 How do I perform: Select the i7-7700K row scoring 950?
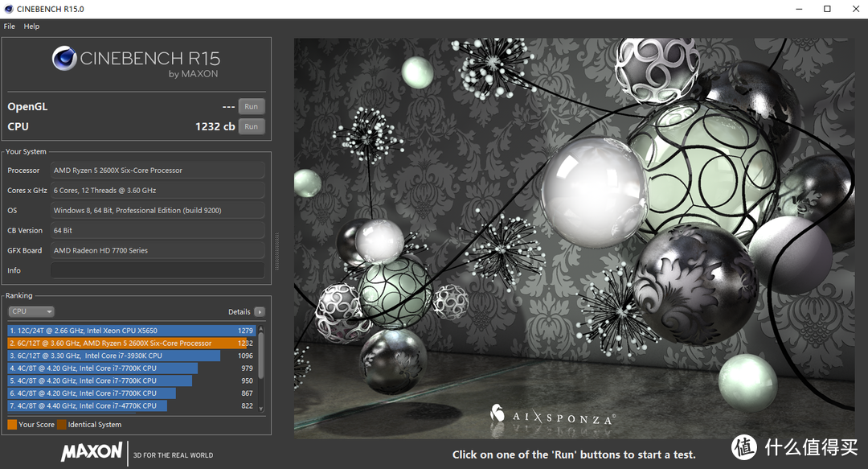(132, 381)
